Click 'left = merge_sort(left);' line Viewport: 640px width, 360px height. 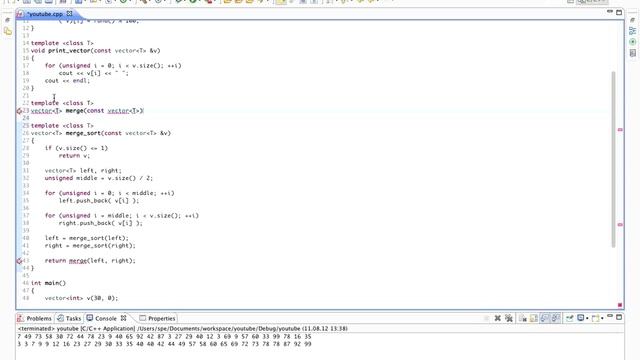coord(87,238)
